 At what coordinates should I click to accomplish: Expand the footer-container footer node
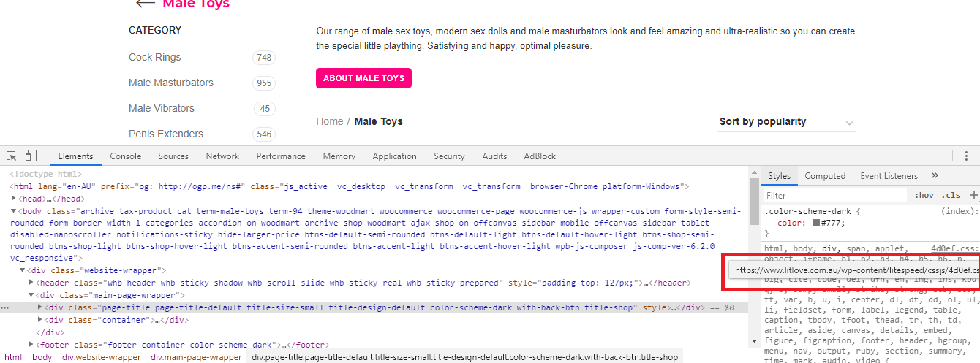click(x=31, y=344)
